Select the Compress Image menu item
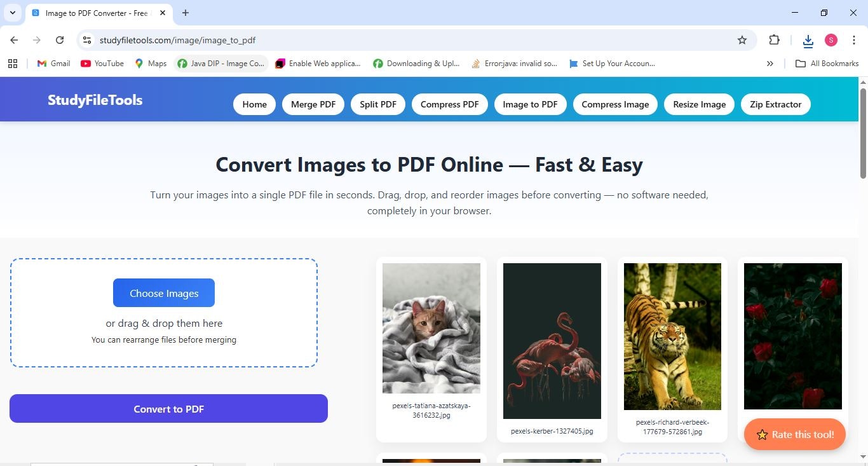 (x=614, y=104)
